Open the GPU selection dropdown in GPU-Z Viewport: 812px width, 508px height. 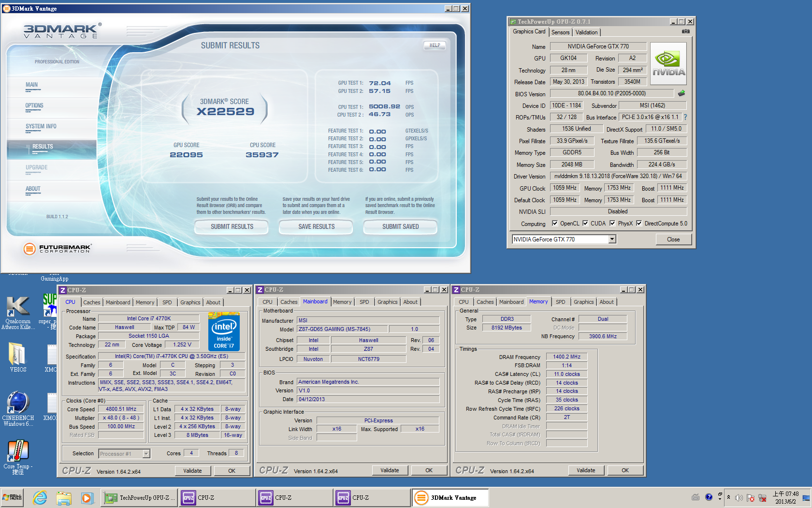click(612, 239)
